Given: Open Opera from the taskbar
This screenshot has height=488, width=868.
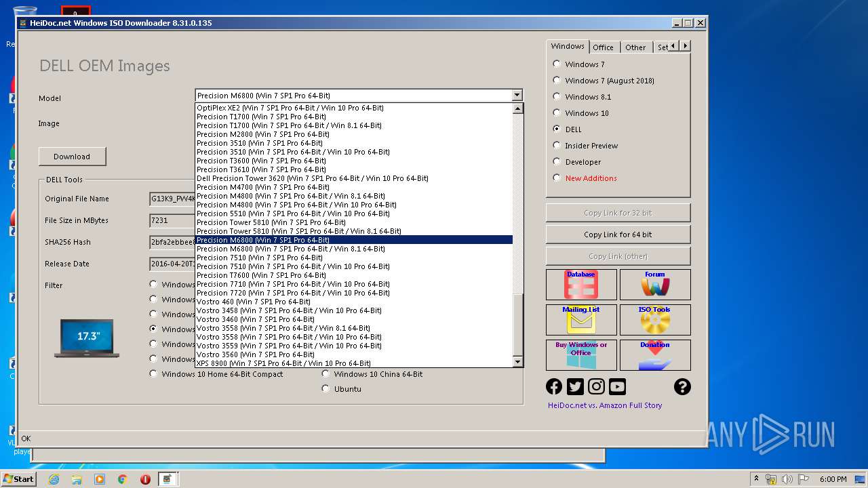Looking at the screenshot, I should [x=145, y=479].
